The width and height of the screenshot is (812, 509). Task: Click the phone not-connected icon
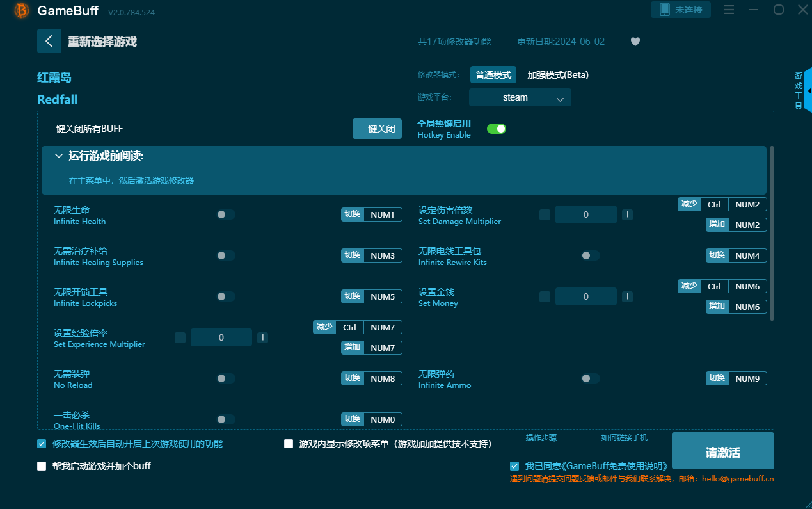click(x=664, y=10)
